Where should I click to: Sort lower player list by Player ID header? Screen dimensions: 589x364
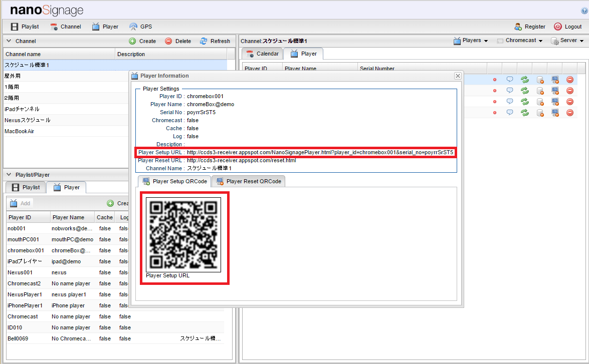28,217
